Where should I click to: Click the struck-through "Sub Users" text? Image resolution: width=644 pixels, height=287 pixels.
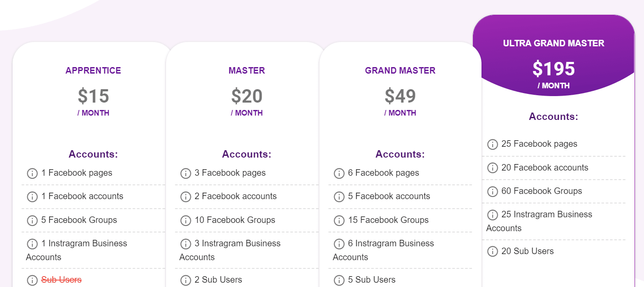coord(61,280)
